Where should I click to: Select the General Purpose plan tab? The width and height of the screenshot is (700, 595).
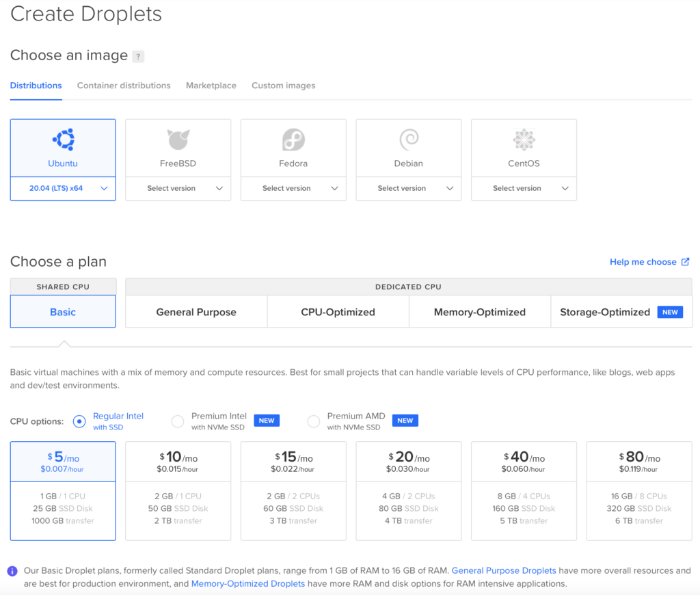click(196, 312)
